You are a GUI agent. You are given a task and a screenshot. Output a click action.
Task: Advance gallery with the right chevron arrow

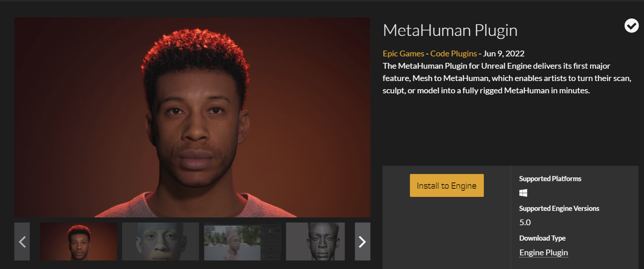(362, 242)
